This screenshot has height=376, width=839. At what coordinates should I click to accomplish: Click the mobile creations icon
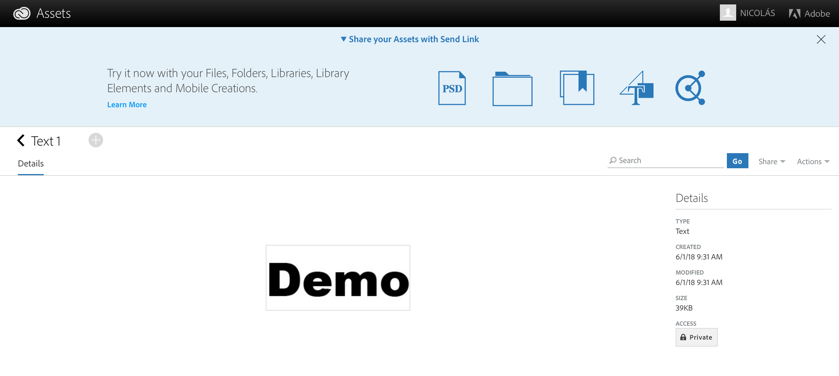click(x=690, y=88)
